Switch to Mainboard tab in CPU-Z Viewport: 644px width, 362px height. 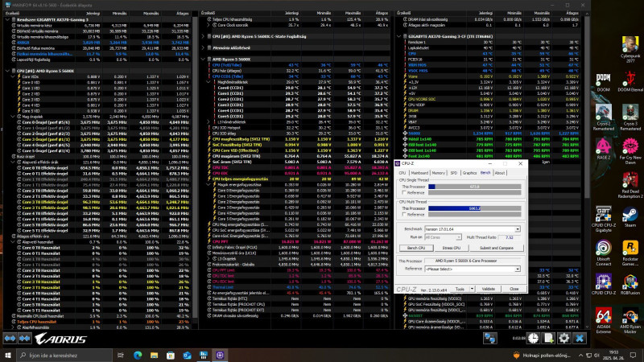point(419,173)
